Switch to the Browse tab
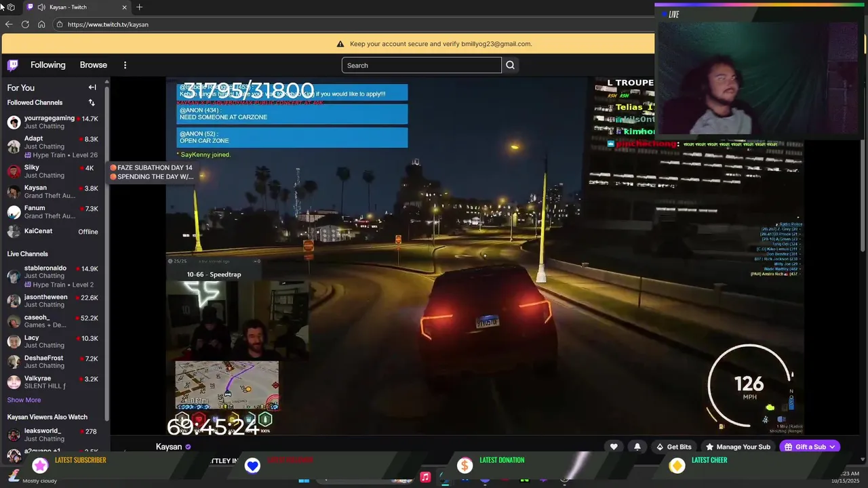 (94, 65)
